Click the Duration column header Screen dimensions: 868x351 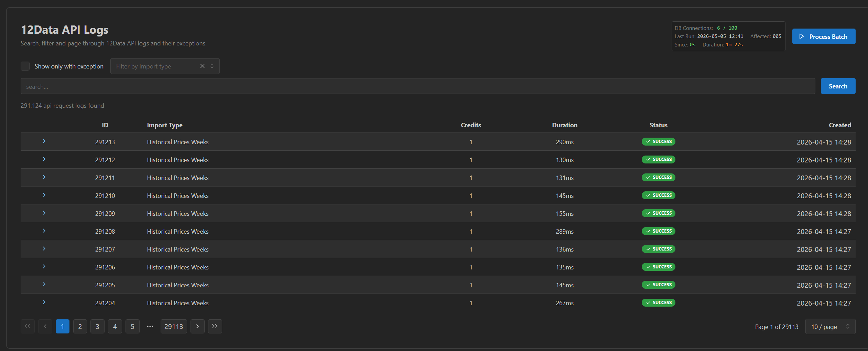coord(565,125)
